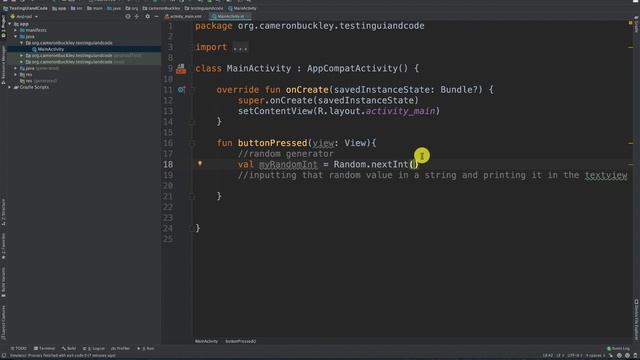Viewport: 640px width, 360px height.
Task: Place cursor in activity_main reference on line 13
Action: (x=400, y=111)
